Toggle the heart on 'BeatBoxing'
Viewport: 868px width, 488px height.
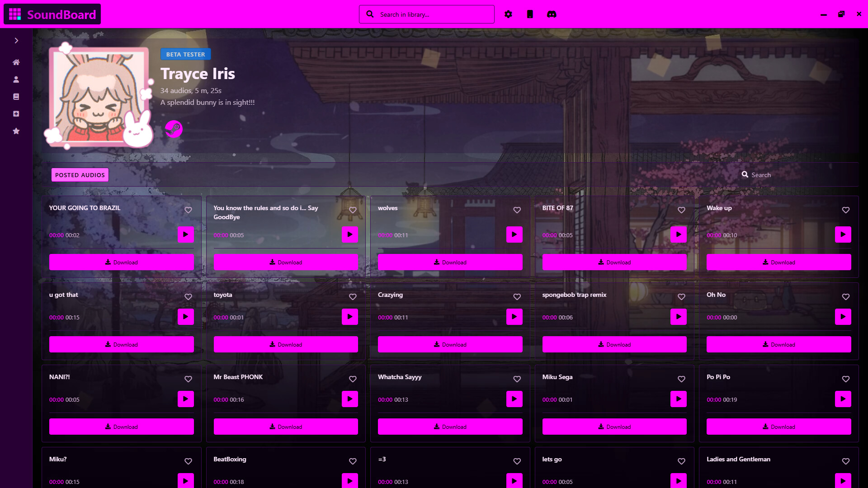[x=353, y=461]
